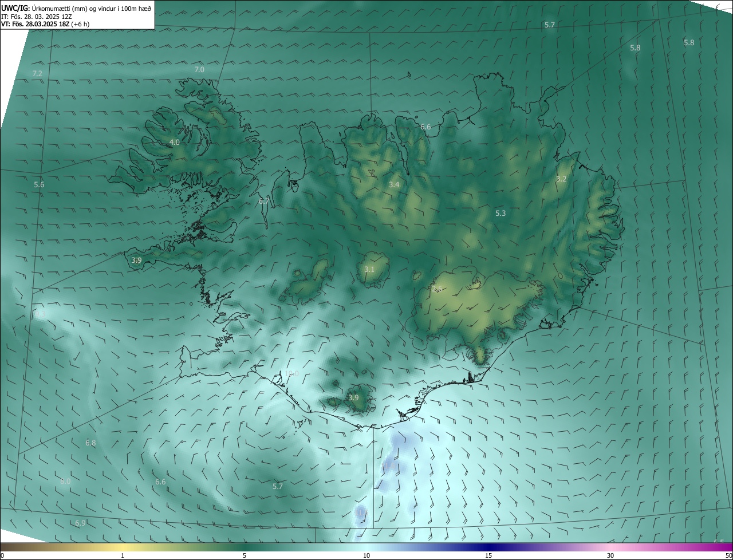
Task: Click the 3.2 value label on map
Action: pos(561,179)
